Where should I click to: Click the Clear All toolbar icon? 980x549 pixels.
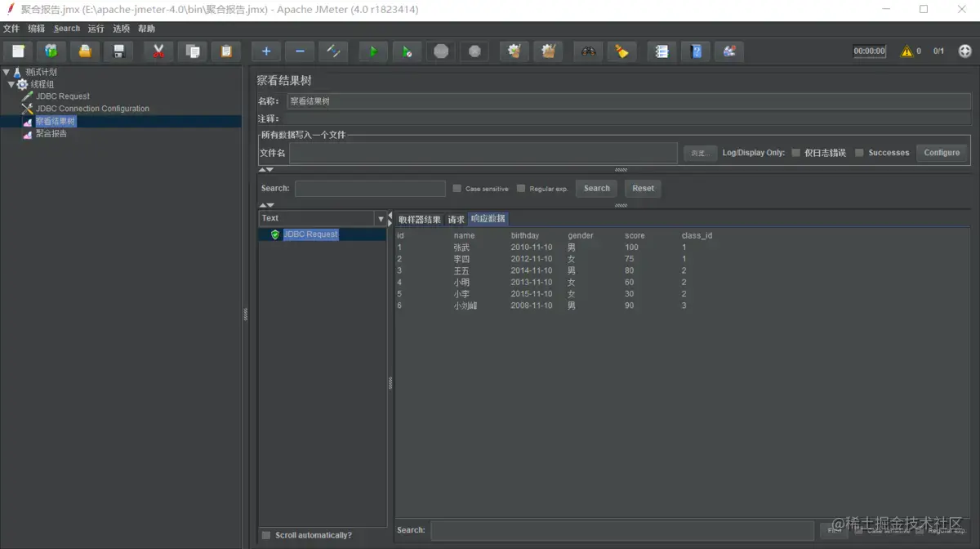(548, 51)
